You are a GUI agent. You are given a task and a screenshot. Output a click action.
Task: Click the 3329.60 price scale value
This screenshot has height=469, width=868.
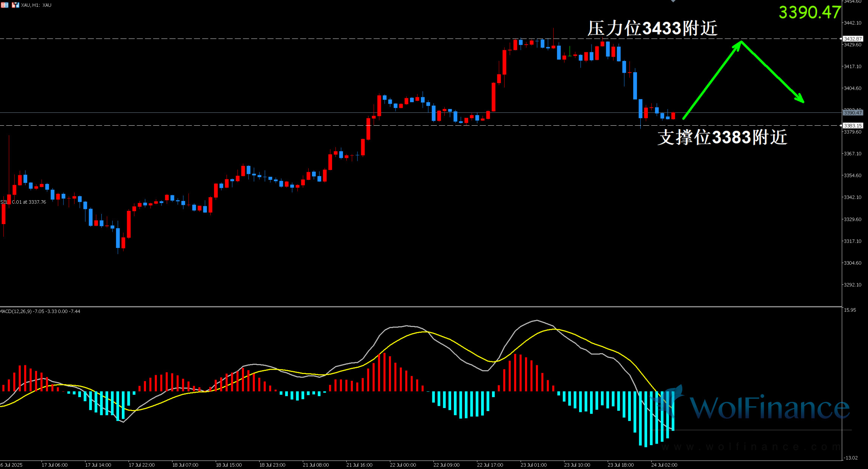coord(852,219)
